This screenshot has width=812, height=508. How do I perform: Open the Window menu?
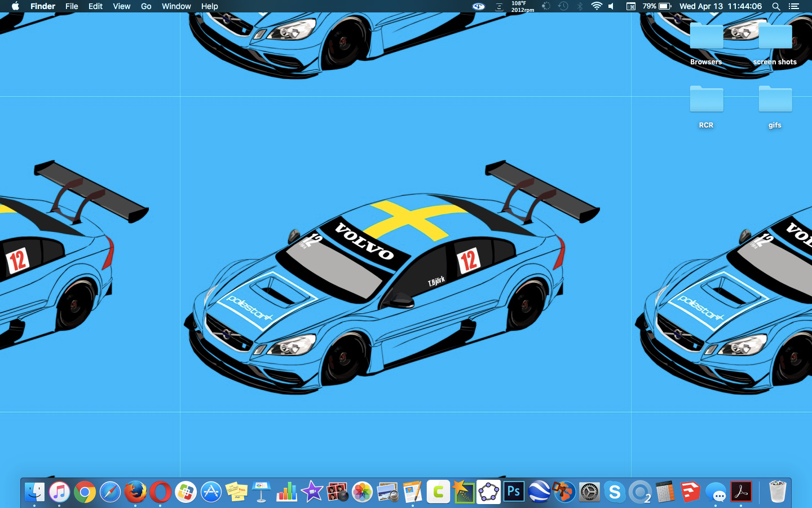click(x=176, y=6)
